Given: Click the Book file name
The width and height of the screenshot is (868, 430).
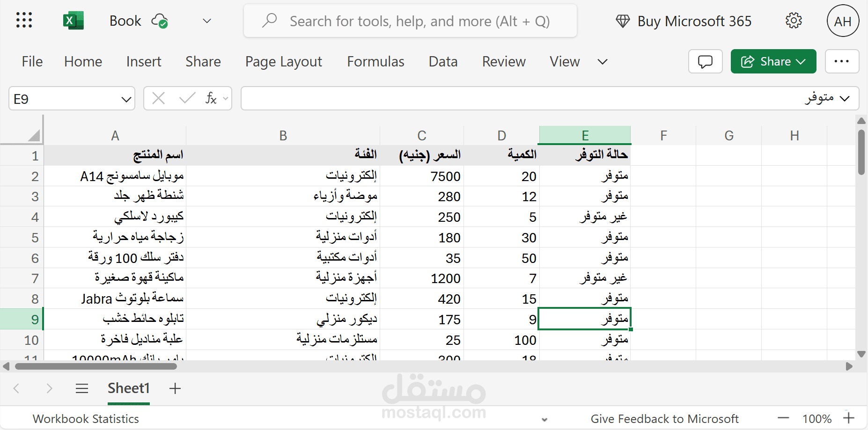Looking at the screenshot, I should [125, 21].
